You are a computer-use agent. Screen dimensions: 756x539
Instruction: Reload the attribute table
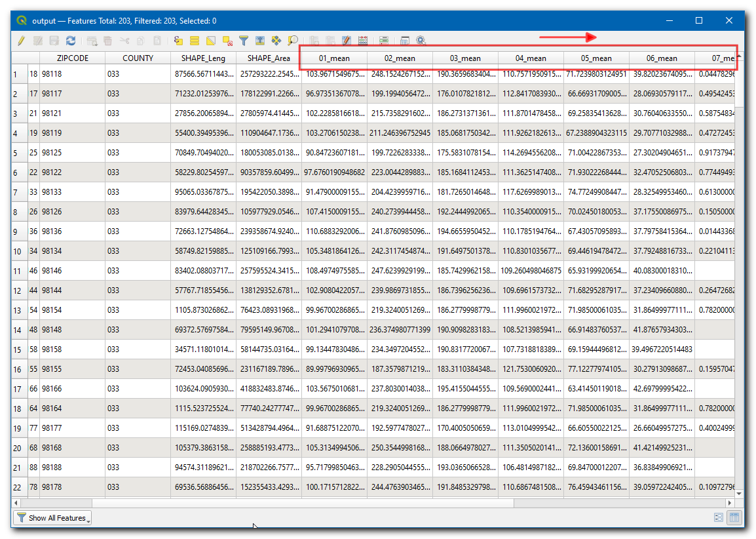71,41
